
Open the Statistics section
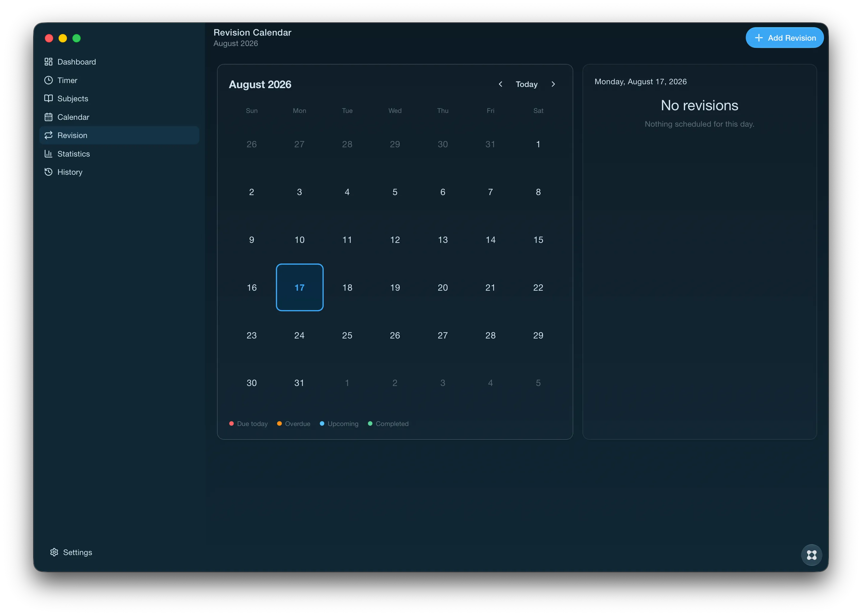coord(119,154)
